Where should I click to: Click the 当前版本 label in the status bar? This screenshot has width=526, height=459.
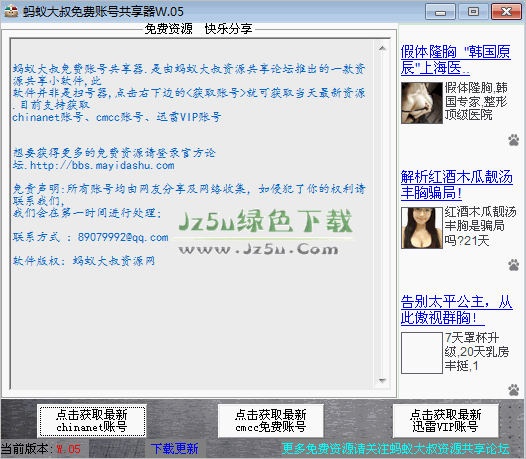pyautogui.click(x=27, y=449)
